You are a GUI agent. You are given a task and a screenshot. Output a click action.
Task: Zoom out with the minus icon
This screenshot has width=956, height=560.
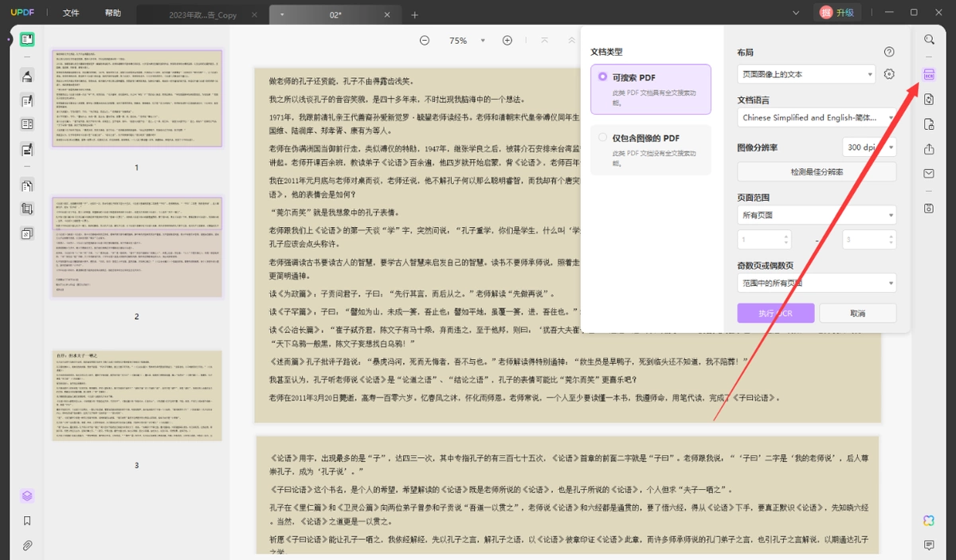coord(425,41)
